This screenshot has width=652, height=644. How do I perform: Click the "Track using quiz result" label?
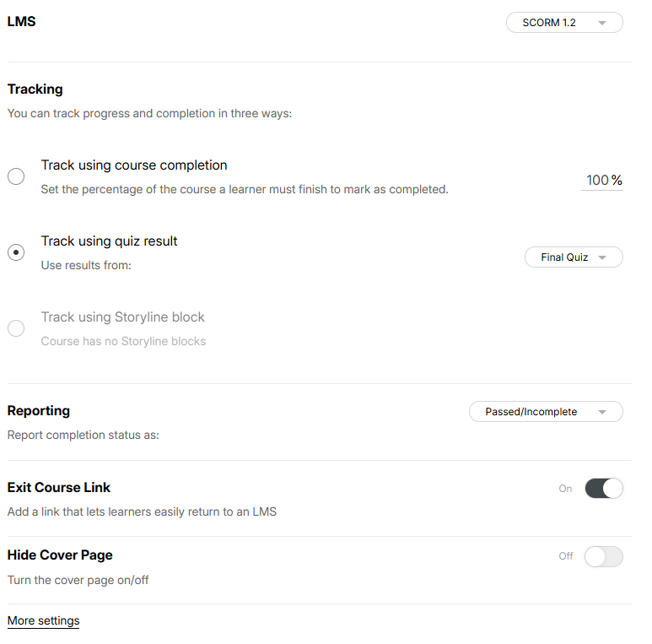tap(109, 241)
